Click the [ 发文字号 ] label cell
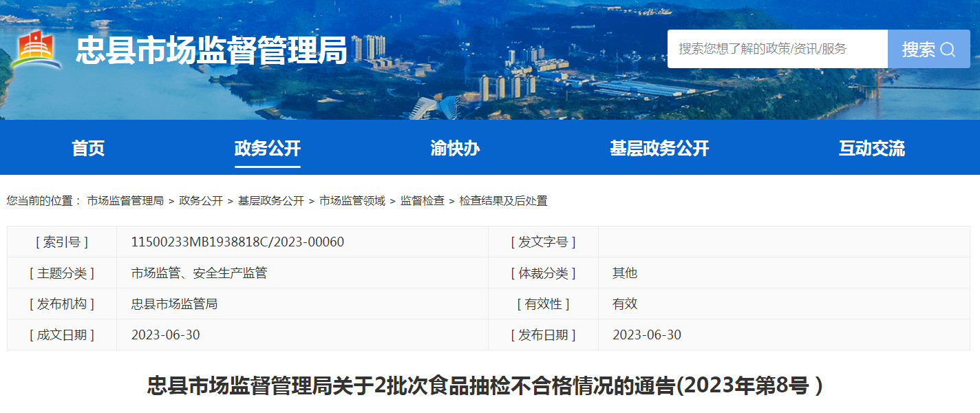Screen dimensions: 980x413 (x=543, y=242)
